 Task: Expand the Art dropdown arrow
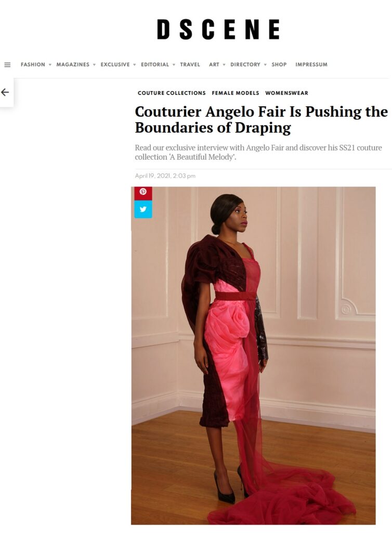[x=224, y=65]
